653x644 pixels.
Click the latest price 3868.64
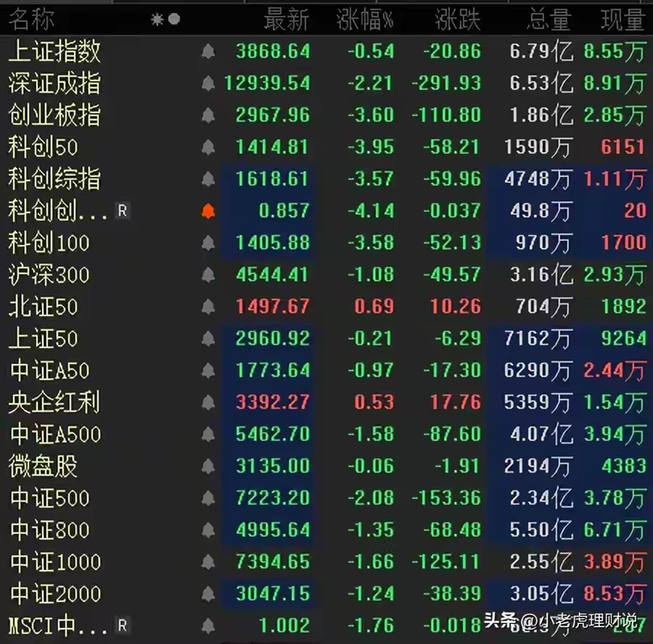[x=273, y=52]
